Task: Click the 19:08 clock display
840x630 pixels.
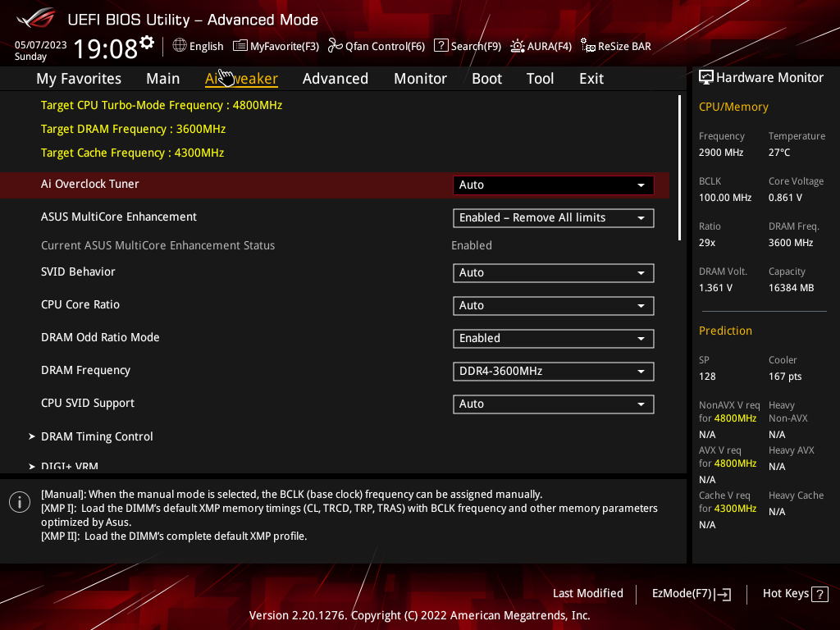Action: [x=106, y=48]
